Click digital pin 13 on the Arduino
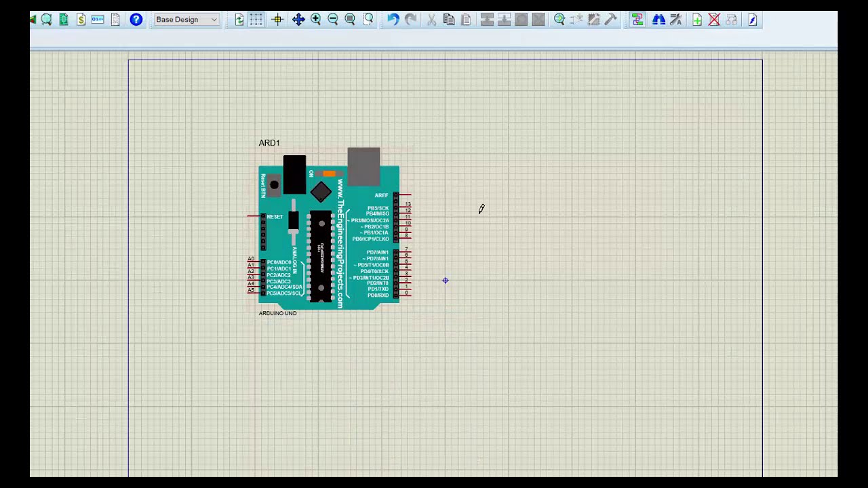The image size is (868, 488). click(407, 207)
